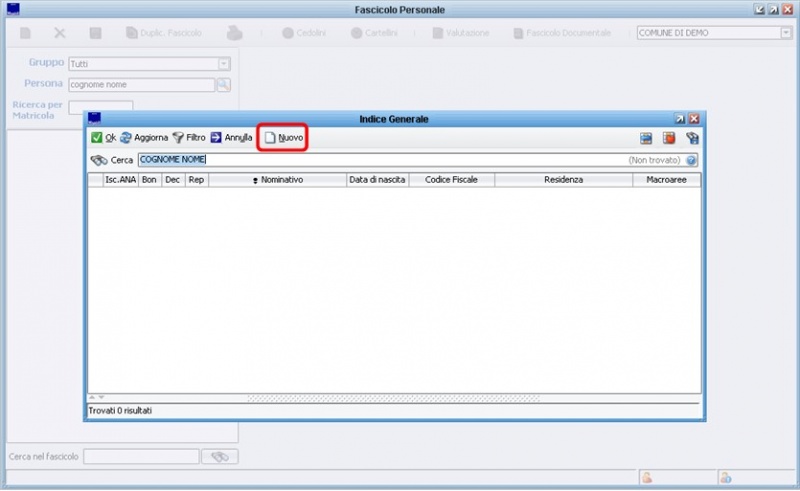Image resolution: width=800 pixels, height=491 pixels.
Task: Click Annulla to cancel
Action: [x=231, y=138]
